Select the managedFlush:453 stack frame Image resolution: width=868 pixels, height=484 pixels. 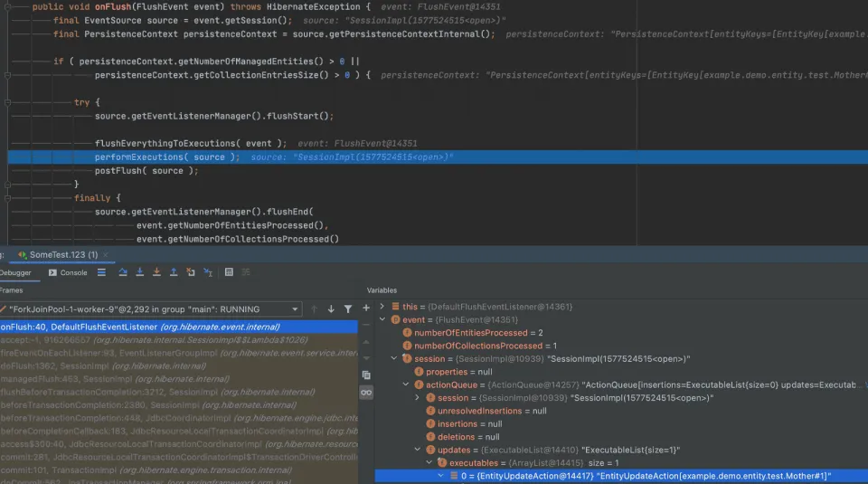(x=179, y=379)
